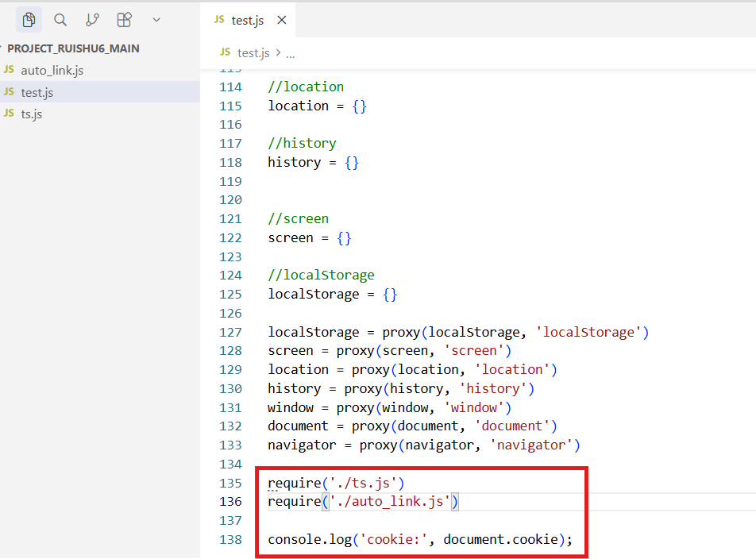Viewport: 756px width, 559px height.
Task: Select test.js in the file explorer
Action: click(x=37, y=92)
